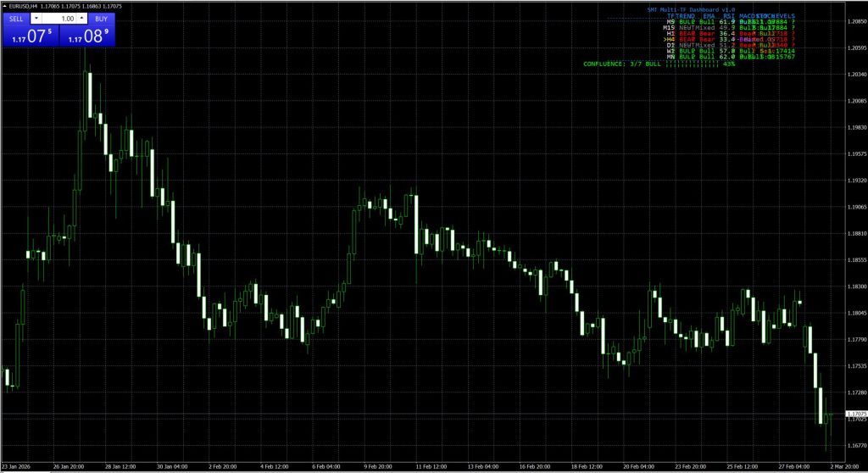This screenshot has height=473, width=868.
Task: Select the M5 row in the dashboard
Action: pos(730,21)
